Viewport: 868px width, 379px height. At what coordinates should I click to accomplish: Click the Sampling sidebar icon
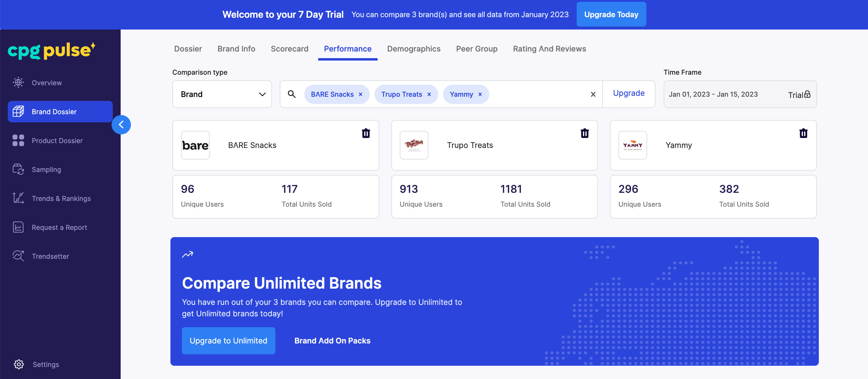tap(18, 169)
